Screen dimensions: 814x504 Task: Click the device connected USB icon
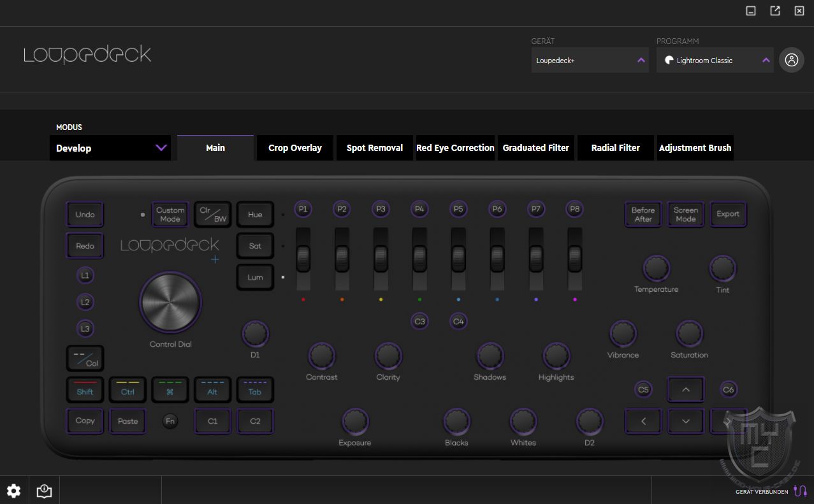pyautogui.click(x=801, y=491)
